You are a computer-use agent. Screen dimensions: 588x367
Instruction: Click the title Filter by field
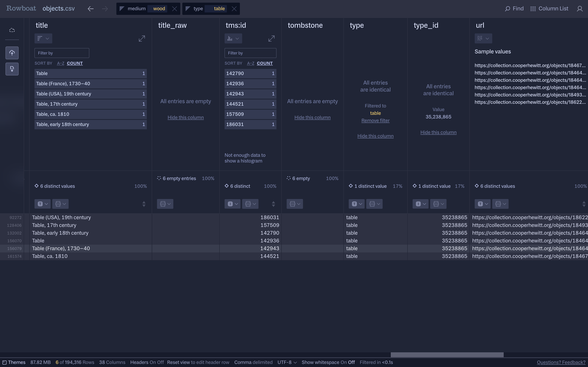(x=62, y=53)
